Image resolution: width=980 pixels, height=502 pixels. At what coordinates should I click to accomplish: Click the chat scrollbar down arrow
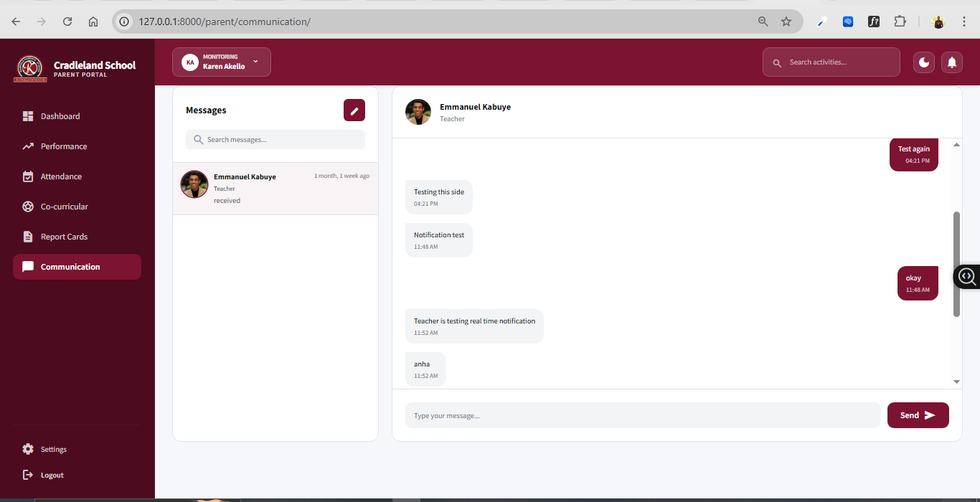pyautogui.click(x=956, y=382)
